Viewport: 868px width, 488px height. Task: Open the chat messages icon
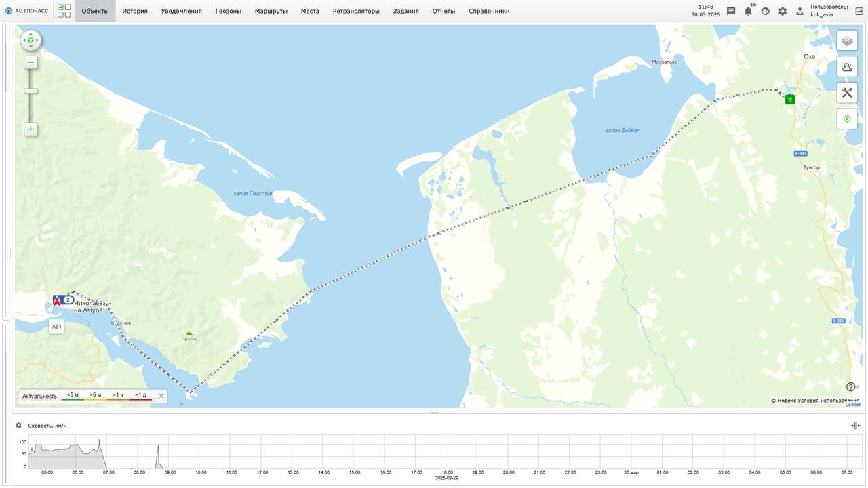click(731, 12)
